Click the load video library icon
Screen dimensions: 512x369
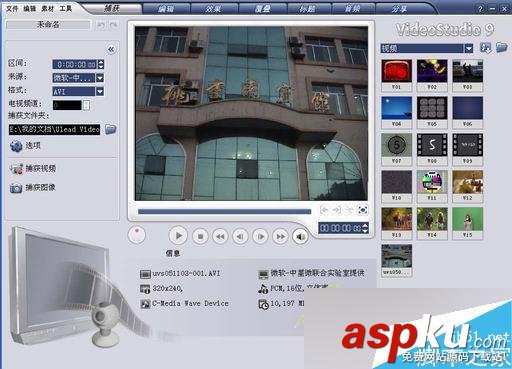point(485,48)
